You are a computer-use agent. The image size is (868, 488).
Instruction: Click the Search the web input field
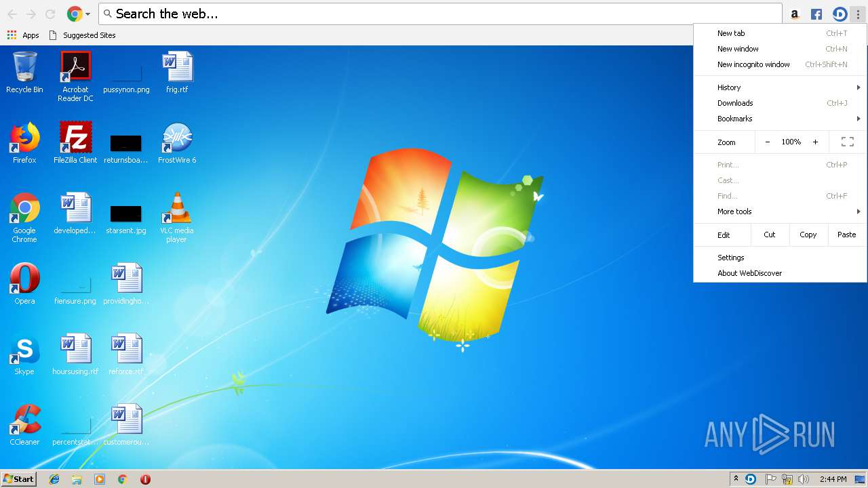click(x=440, y=14)
